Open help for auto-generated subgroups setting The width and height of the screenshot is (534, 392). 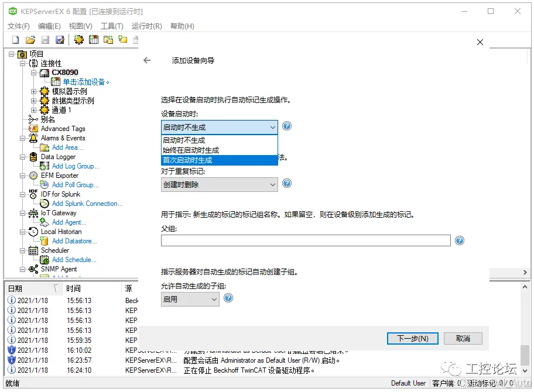tap(228, 298)
